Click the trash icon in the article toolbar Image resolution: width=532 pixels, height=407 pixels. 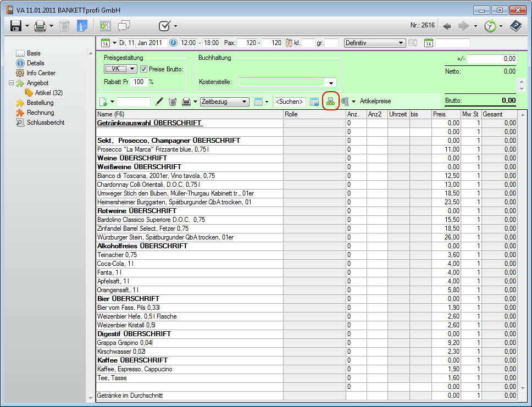pyautogui.click(x=173, y=102)
